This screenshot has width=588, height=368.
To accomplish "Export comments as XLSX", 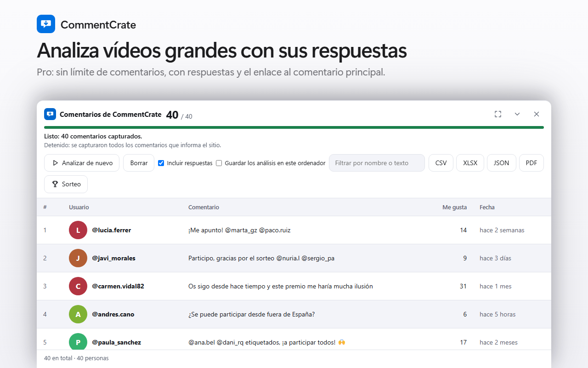I will 470,163.
